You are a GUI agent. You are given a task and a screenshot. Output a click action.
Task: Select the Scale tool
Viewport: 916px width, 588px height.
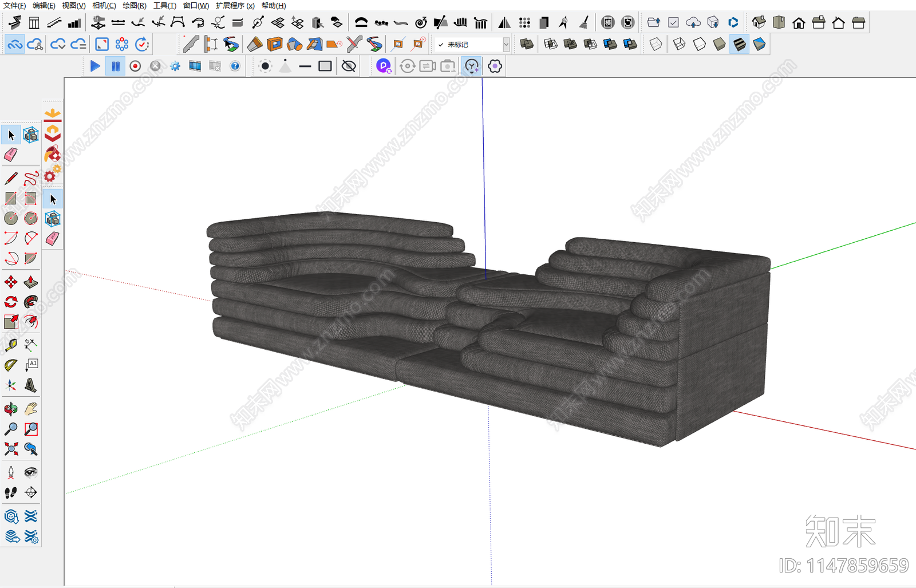[11, 322]
